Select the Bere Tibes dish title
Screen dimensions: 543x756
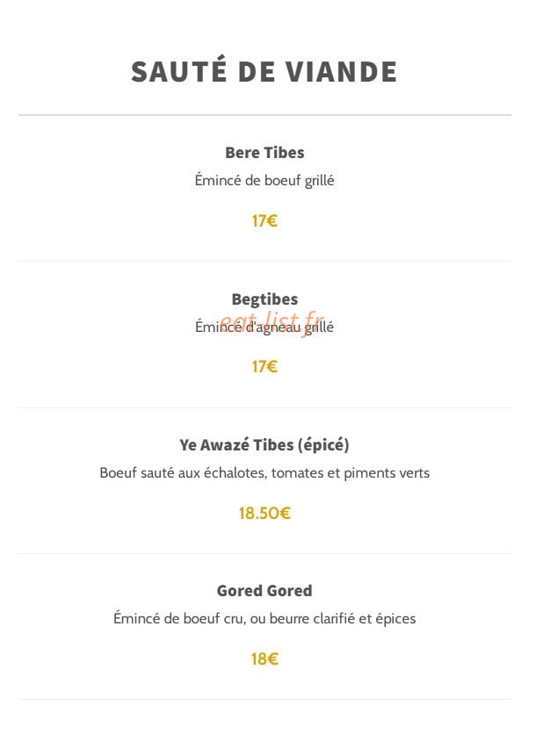tap(264, 153)
